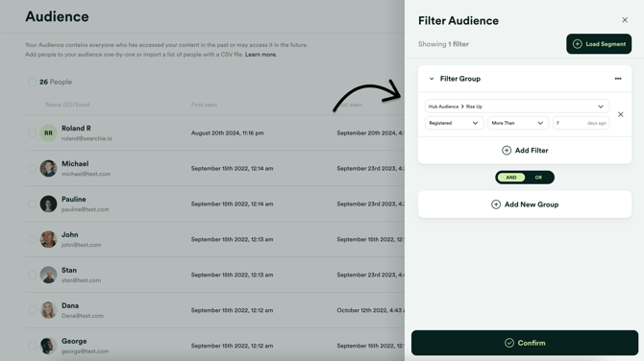The height and width of the screenshot is (361, 644).
Task: Click Roland R's RR avatar
Action: 48,132
